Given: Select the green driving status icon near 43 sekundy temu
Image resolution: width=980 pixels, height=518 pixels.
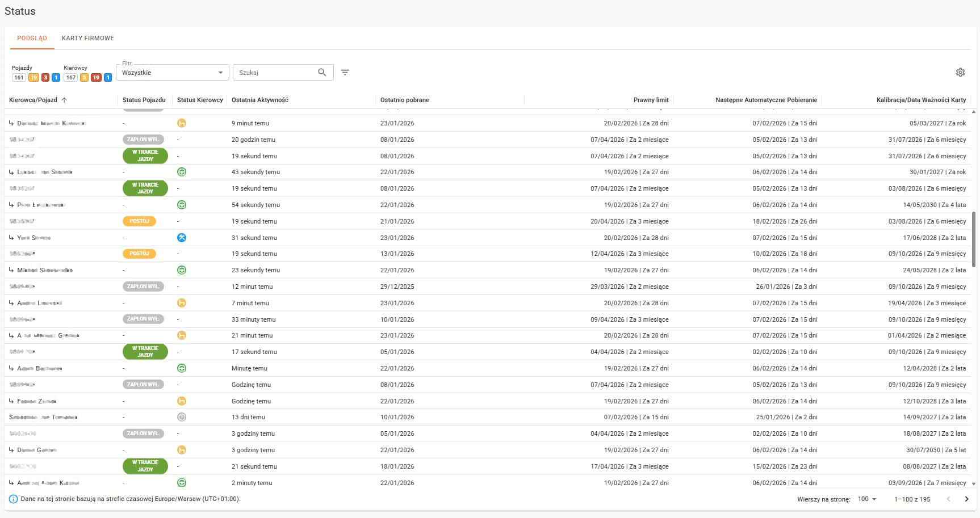Looking at the screenshot, I should point(182,171).
